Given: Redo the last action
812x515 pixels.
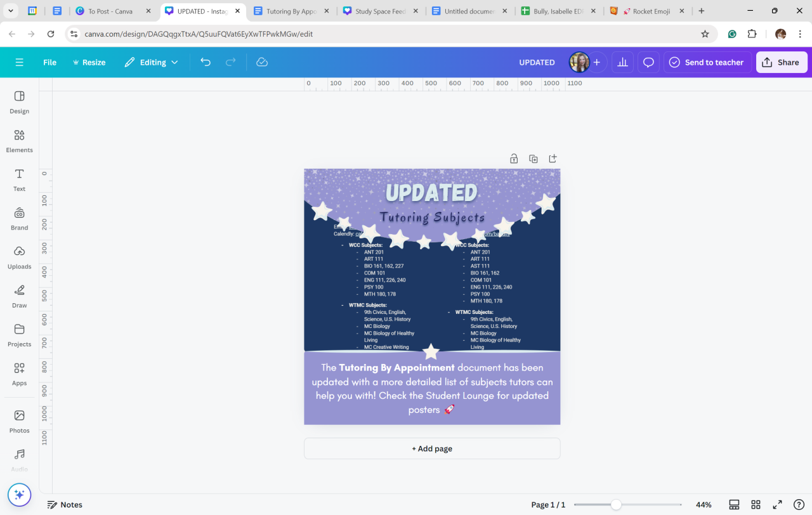Looking at the screenshot, I should (x=231, y=62).
